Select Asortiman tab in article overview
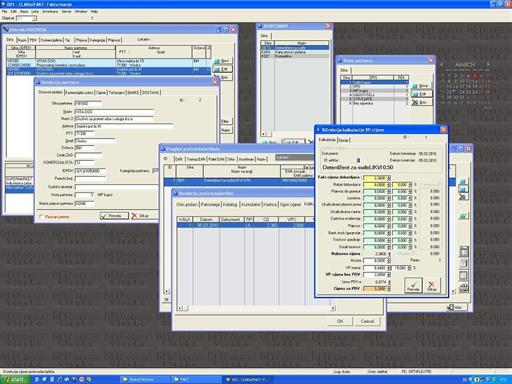This screenshot has width=512, height=384. coord(247,159)
